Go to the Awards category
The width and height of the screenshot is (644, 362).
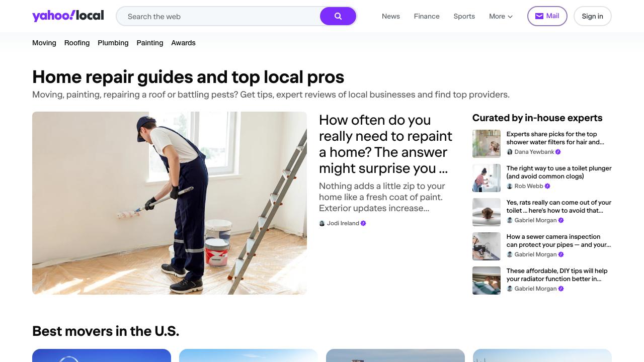coord(183,43)
